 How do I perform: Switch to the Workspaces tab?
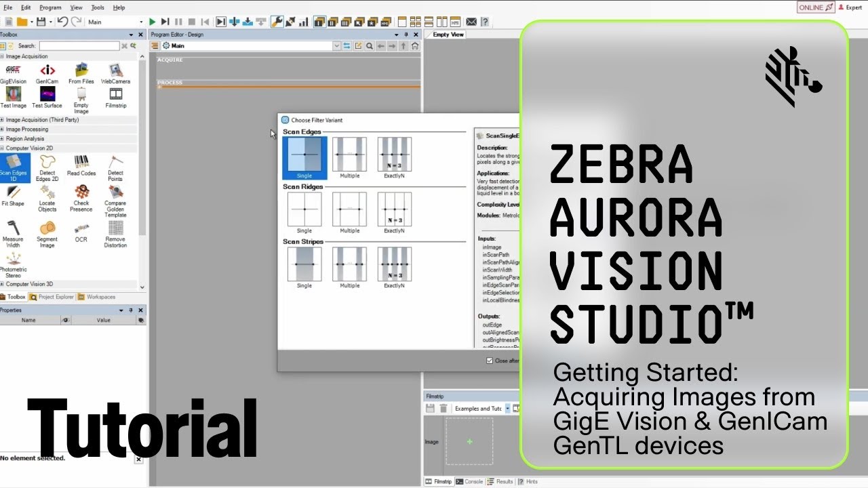[97, 297]
